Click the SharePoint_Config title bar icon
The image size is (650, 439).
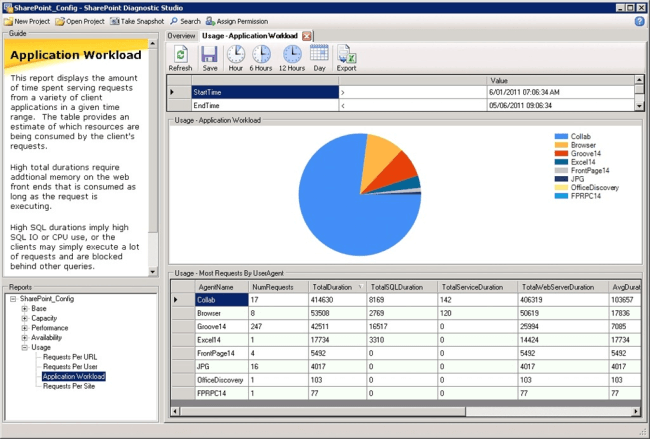(7, 8)
